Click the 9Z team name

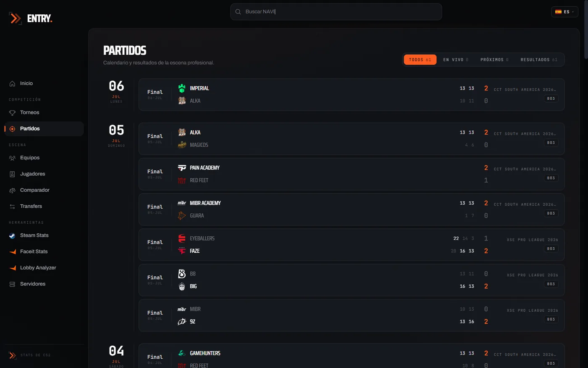[192, 322]
